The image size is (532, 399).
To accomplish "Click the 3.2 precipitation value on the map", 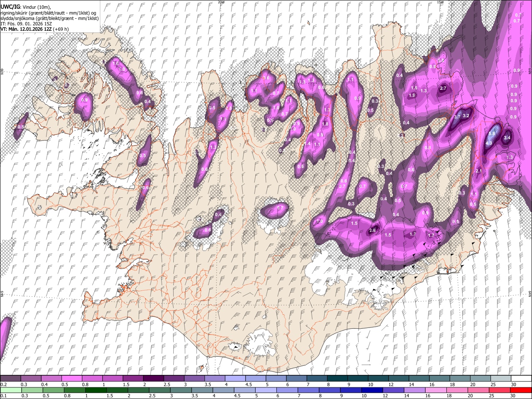I will tap(466, 116).
